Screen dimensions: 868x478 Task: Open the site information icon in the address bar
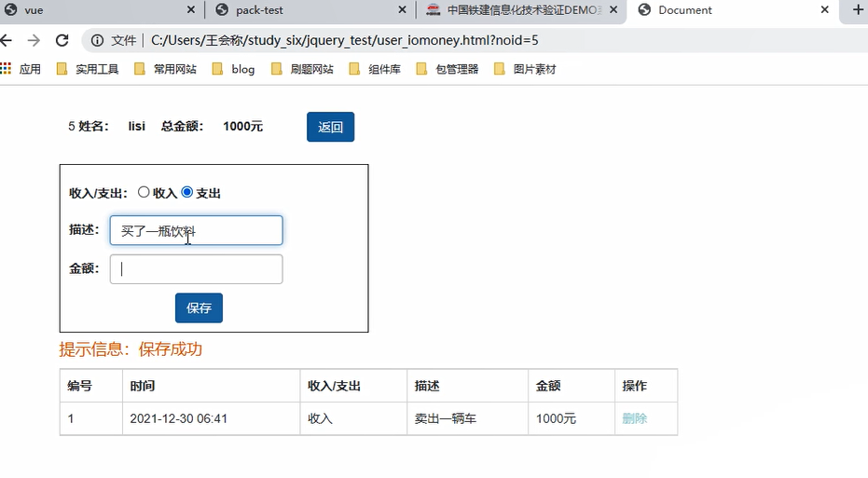[97, 40]
